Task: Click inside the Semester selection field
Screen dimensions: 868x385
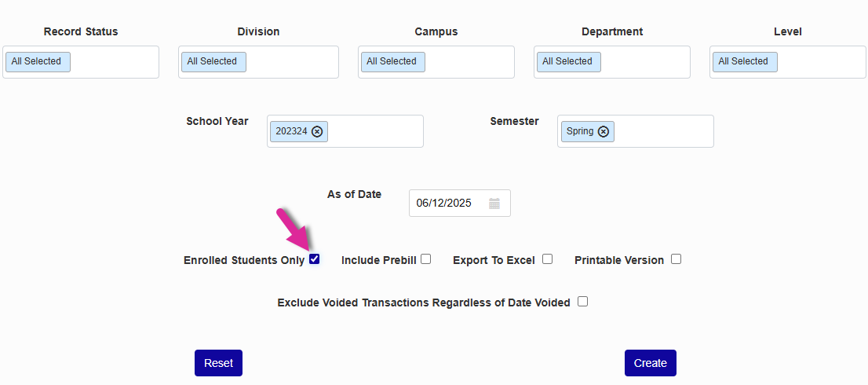Action: (663, 131)
